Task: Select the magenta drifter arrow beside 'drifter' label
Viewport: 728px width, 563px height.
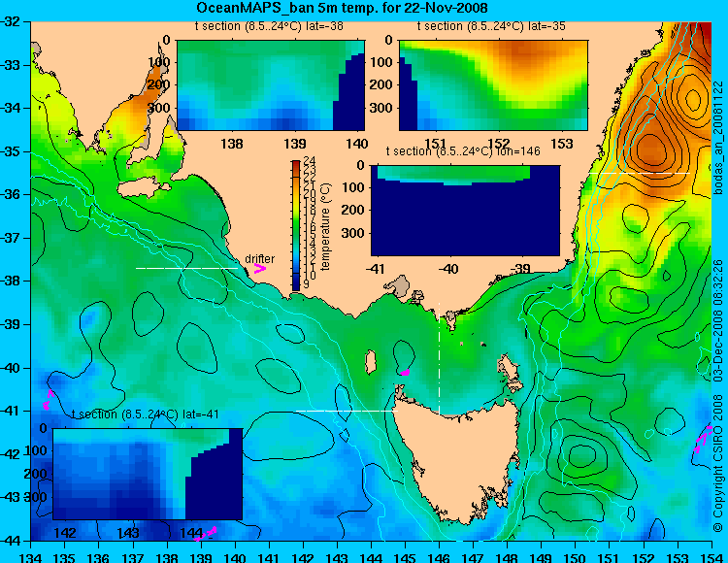Action: (259, 269)
